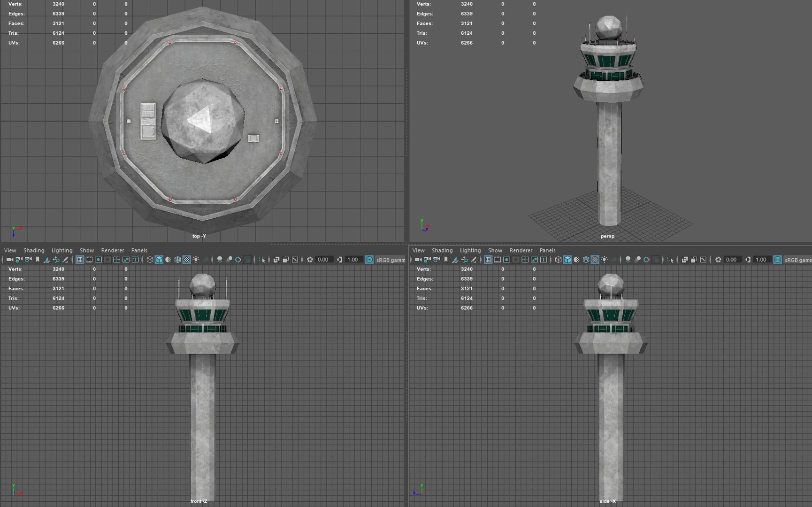Open View menu of front view panel
Image resolution: width=812 pixels, height=507 pixels.
pos(10,250)
